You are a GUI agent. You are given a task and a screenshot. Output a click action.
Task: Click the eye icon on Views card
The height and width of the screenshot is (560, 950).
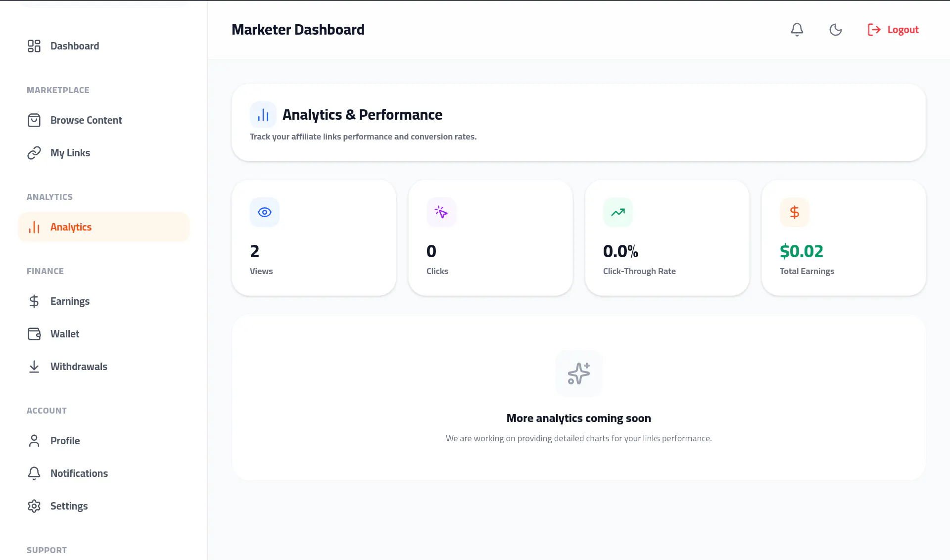(265, 212)
